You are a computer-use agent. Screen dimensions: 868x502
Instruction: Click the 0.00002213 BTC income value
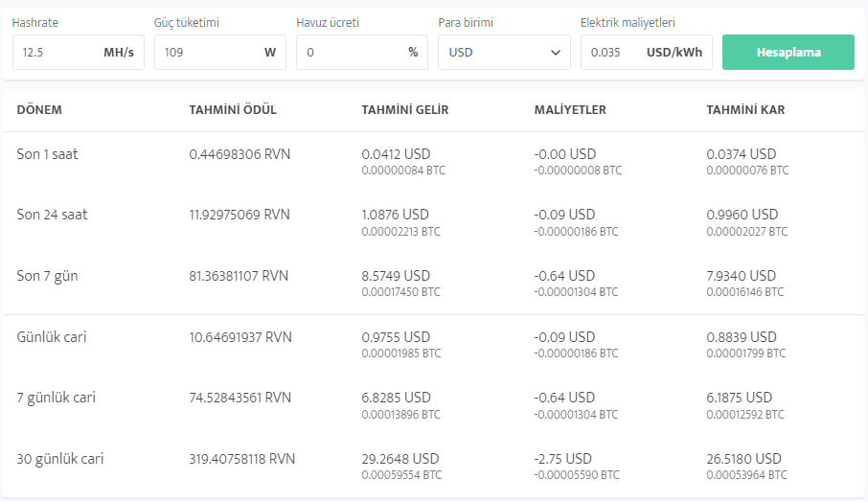click(x=401, y=231)
